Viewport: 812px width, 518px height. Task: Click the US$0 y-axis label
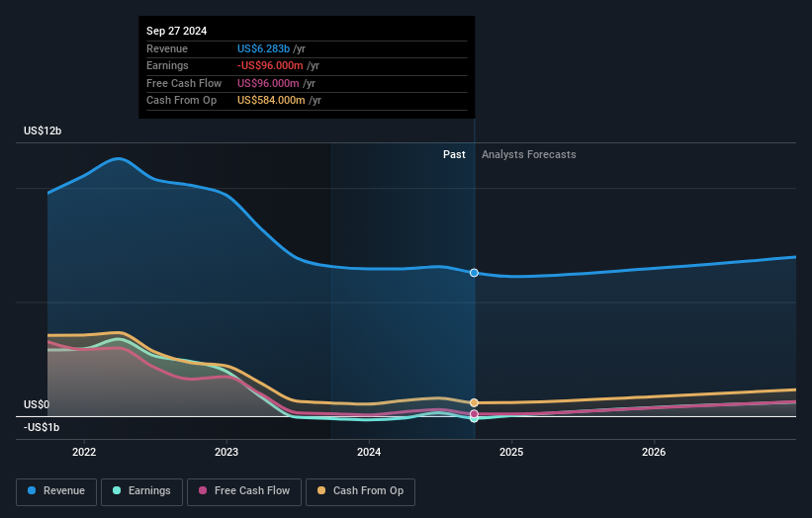37,404
